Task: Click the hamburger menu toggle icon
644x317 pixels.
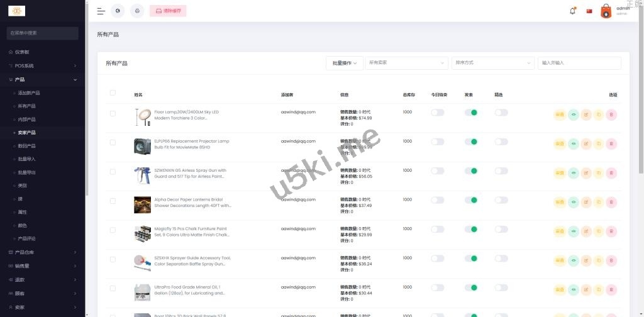Action: (x=101, y=11)
